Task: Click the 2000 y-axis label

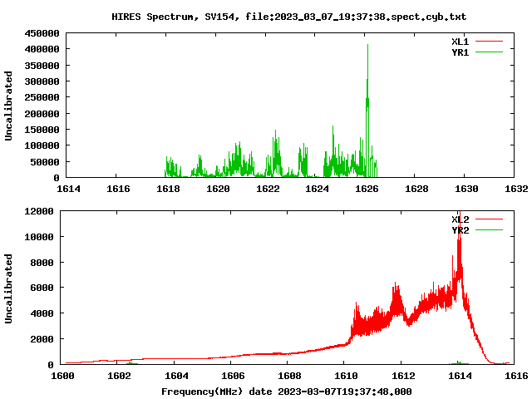Action: (x=42, y=339)
